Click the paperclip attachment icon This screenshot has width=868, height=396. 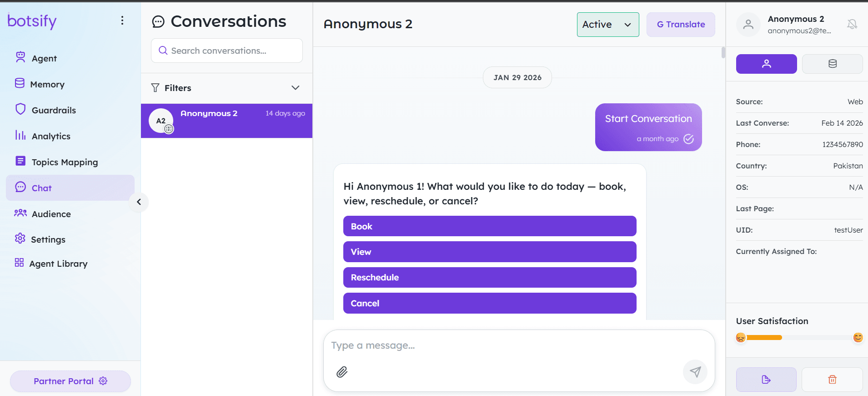point(342,372)
